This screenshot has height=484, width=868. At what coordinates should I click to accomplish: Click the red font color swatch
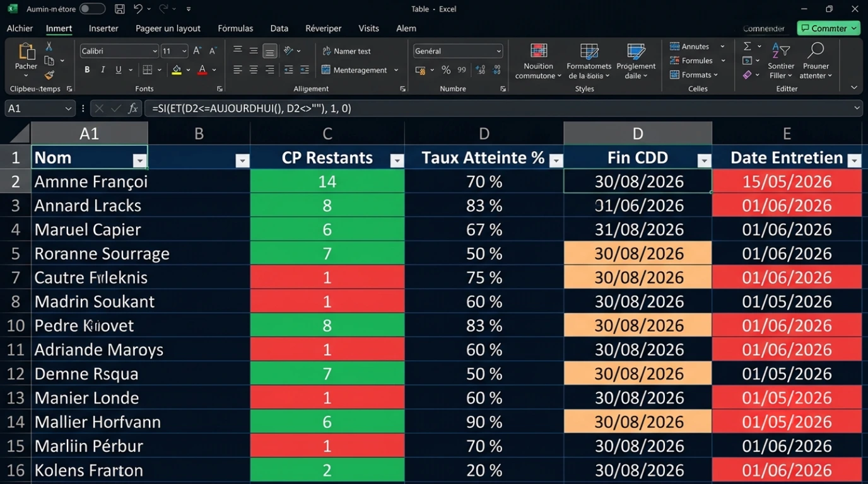coord(202,70)
